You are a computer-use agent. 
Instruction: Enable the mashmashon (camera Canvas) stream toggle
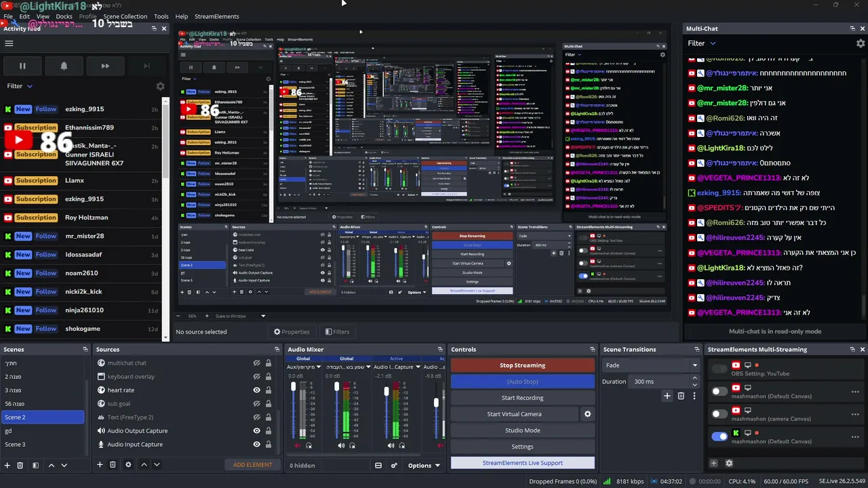point(719,414)
